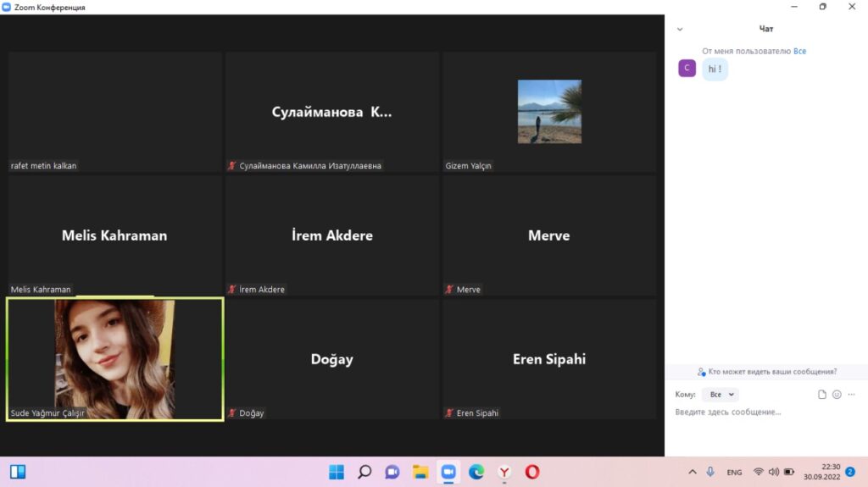Select the Doğay participant tile

[x=332, y=359]
